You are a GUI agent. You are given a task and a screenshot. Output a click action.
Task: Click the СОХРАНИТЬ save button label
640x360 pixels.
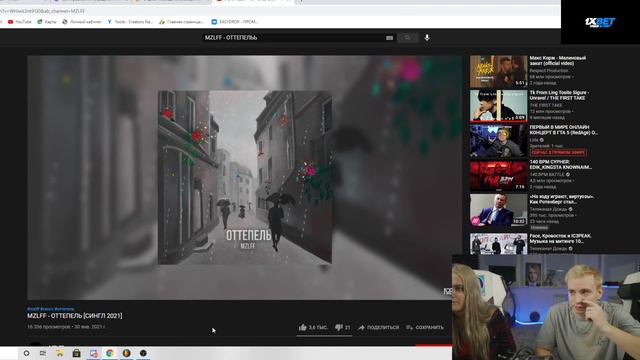click(429, 327)
